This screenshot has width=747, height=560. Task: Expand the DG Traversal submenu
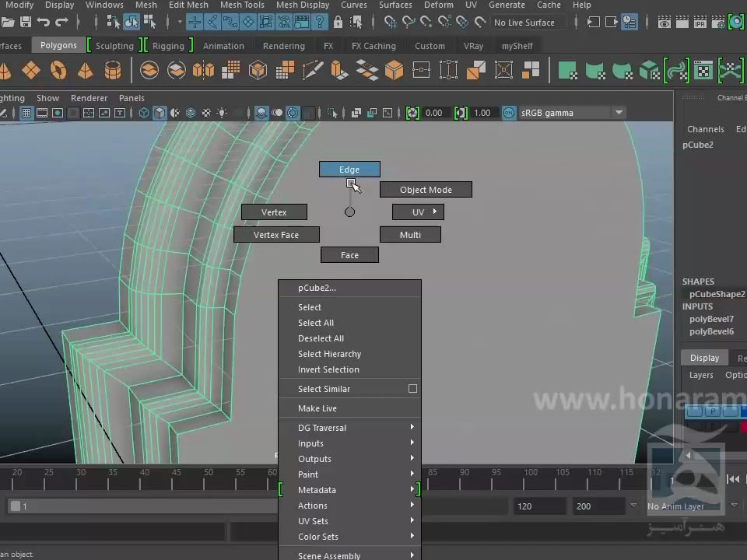(349, 428)
